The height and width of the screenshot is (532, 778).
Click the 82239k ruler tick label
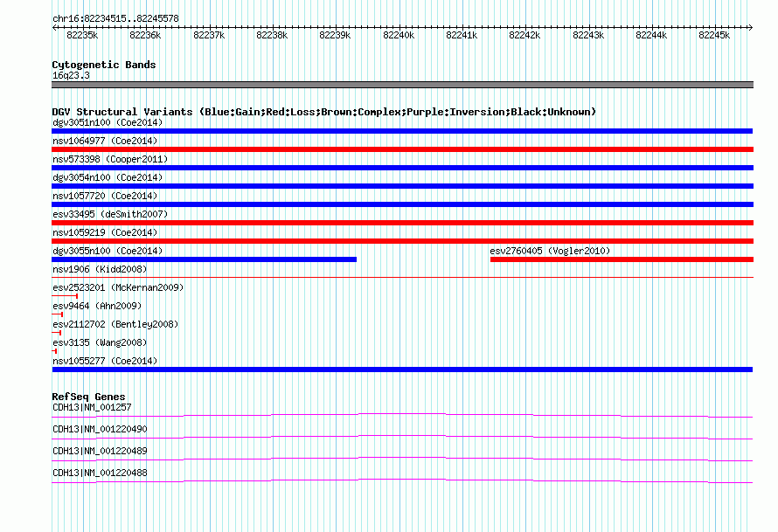(x=335, y=35)
